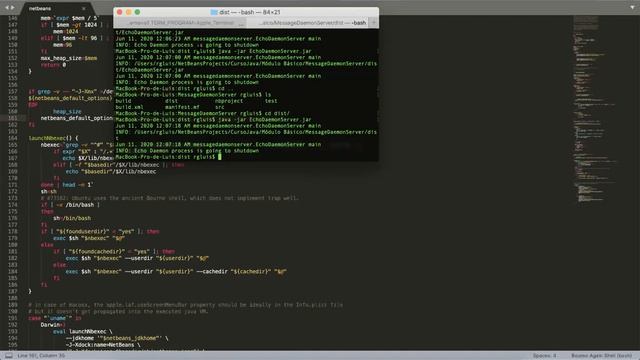Viewport: 640px width, 360px height.
Task: Open the Spaces: 4 indentation menu
Action: 544,356
